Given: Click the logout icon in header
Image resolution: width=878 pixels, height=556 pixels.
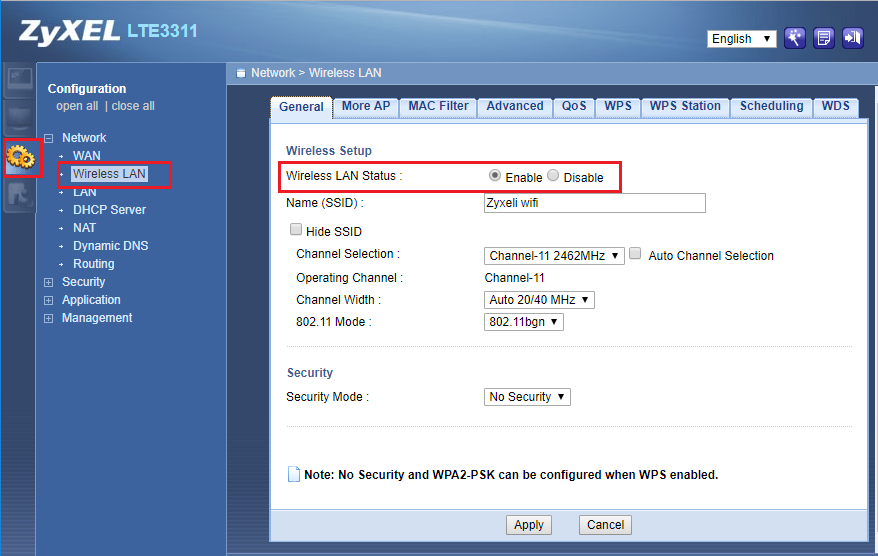Looking at the screenshot, I should tap(853, 38).
